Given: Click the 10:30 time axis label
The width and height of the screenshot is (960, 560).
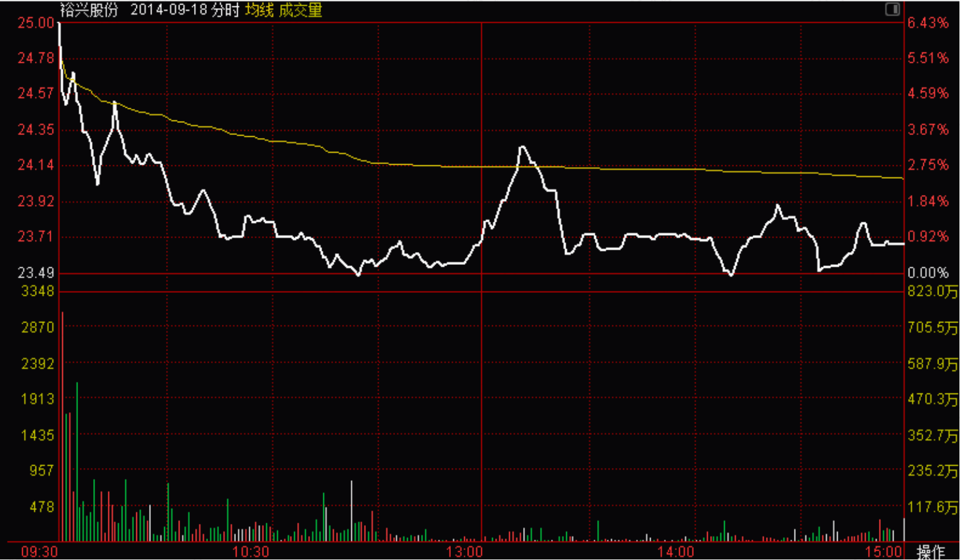Looking at the screenshot, I should pos(251,552).
